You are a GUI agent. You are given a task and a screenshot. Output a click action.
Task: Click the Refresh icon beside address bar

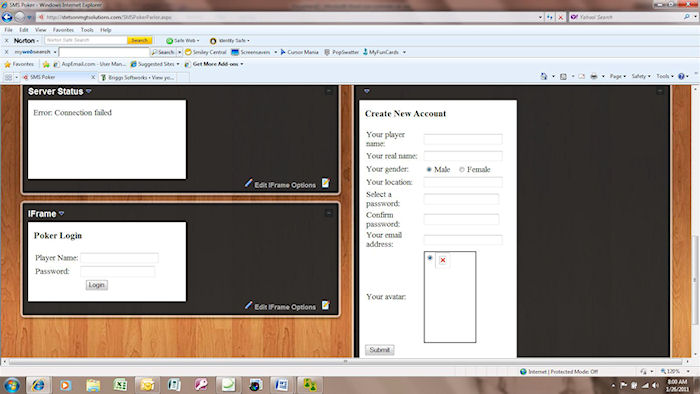[550, 17]
